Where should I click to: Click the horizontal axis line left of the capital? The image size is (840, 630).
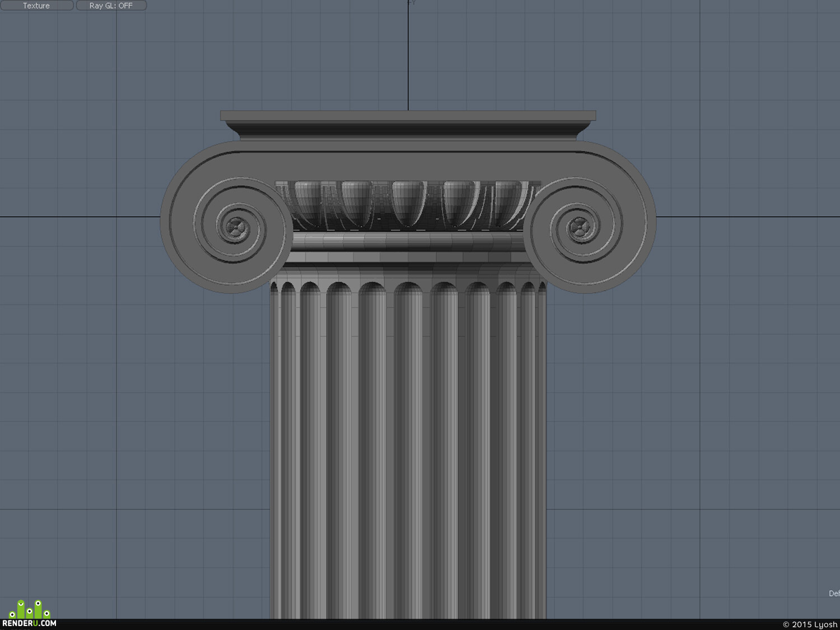(x=80, y=217)
